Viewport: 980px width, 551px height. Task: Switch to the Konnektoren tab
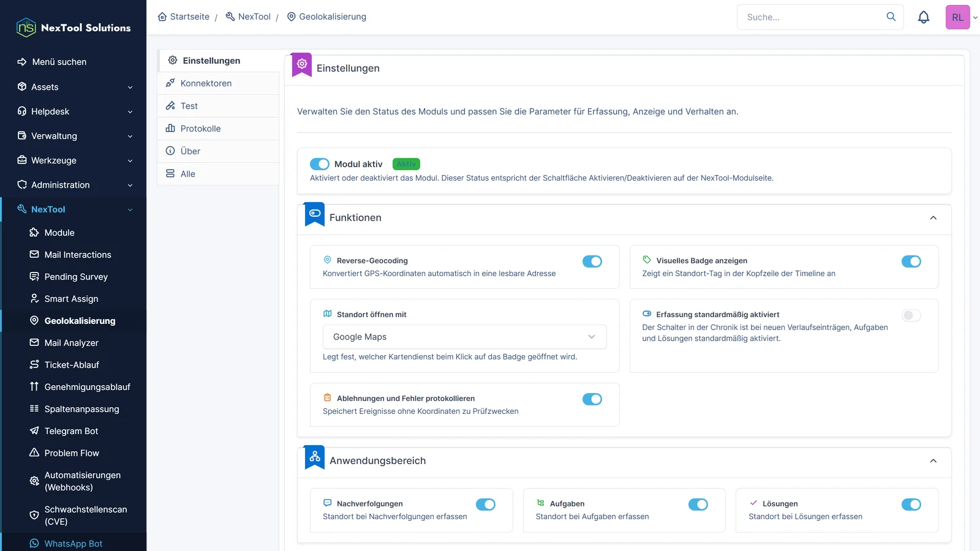pyautogui.click(x=219, y=83)
